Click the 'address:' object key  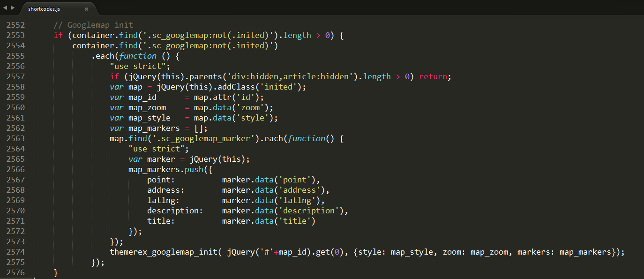(x=166, y=190)
